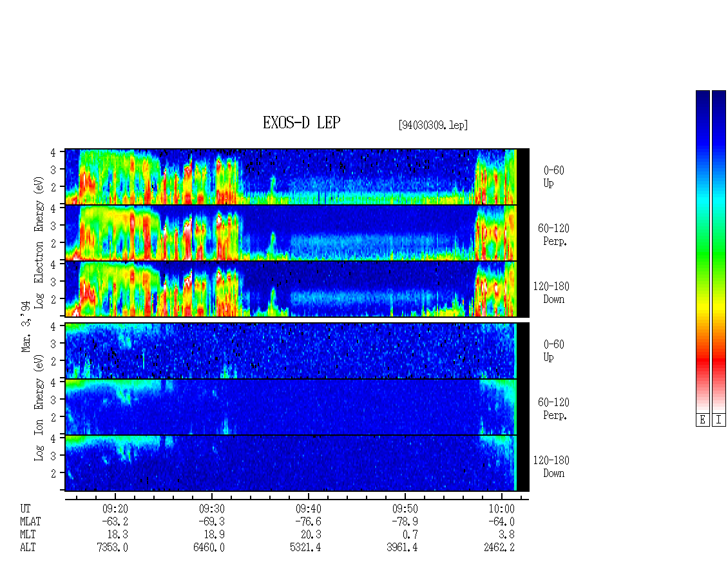This screenshot has width=728, height=564.
Task: Select the electron "120-180 Down" panel label
Action: coord(551,293)
